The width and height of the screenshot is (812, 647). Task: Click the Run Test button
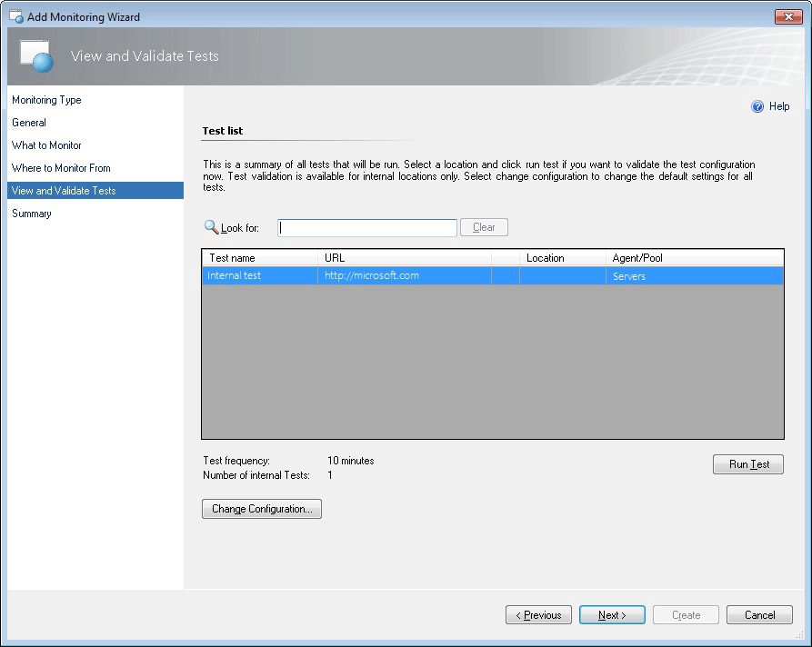click(x=747, y=463)
